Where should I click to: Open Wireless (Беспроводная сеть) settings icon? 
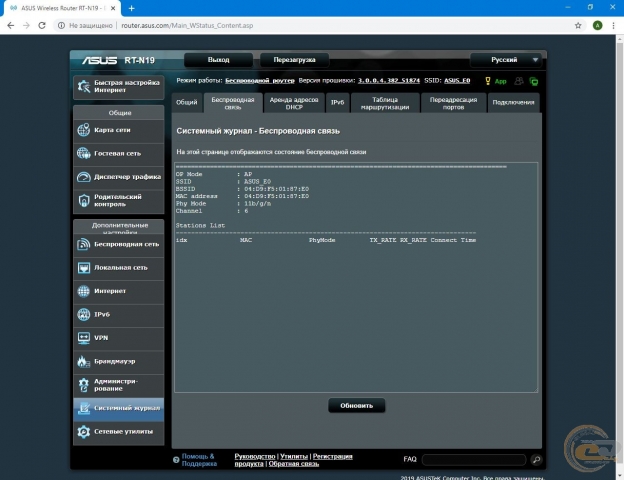pos(84,244)
